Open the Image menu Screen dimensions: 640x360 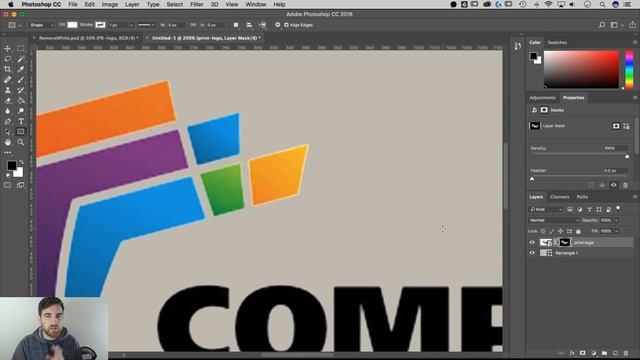109,4
